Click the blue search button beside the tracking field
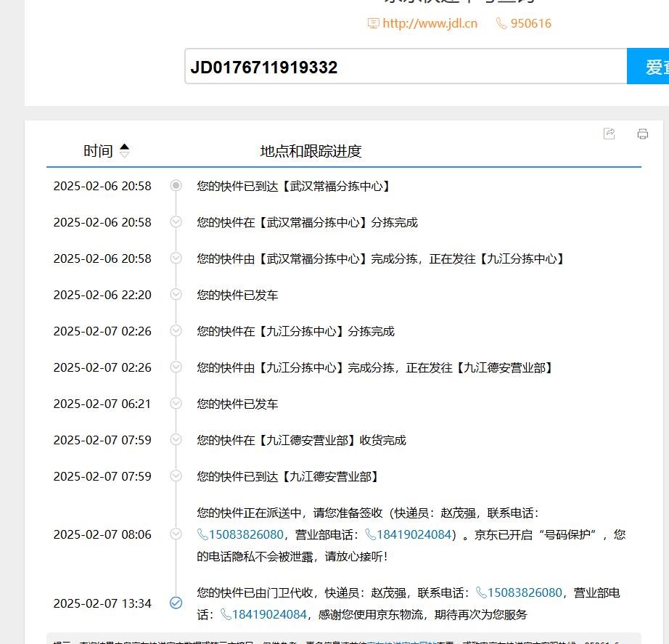This screenshot has width=669, height=644. click(x=648, y=66)
